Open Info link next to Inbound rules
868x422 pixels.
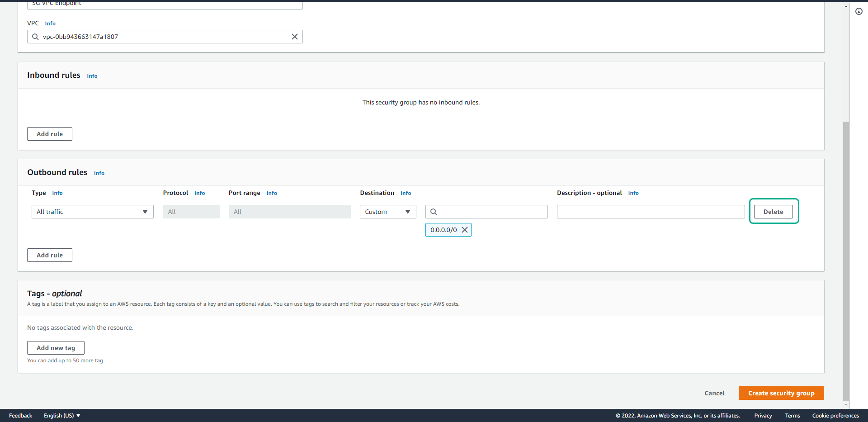pos(92,76)
